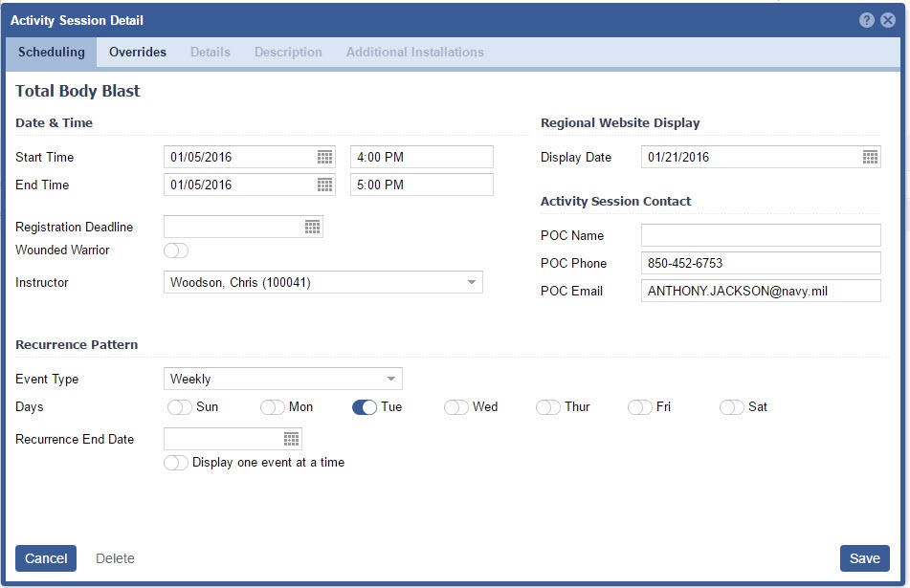
Task: Open the Display Date calendar picker
Action: coord(870,157)
